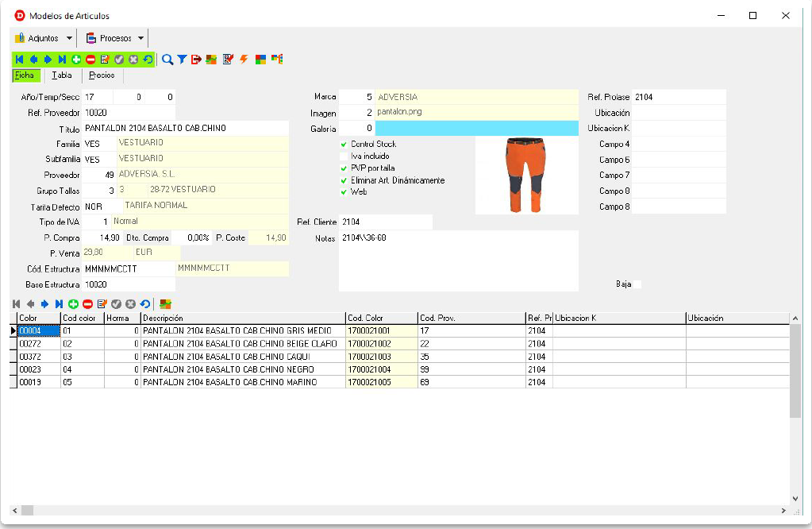Viewport: 812px width, 529px height.
Task: Click the red exit arrow icon in top toolbar
Action: click(196, 60)
